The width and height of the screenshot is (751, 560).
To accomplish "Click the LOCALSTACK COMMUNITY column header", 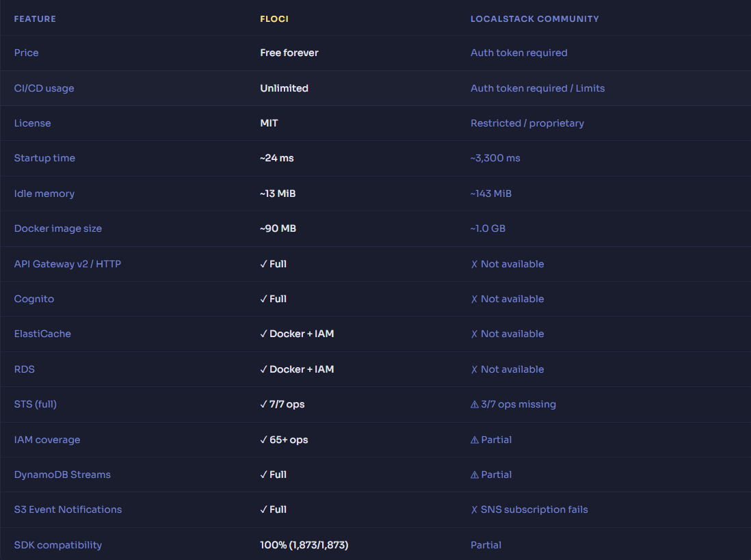I will pyautogui.click(x=534, y=18).
